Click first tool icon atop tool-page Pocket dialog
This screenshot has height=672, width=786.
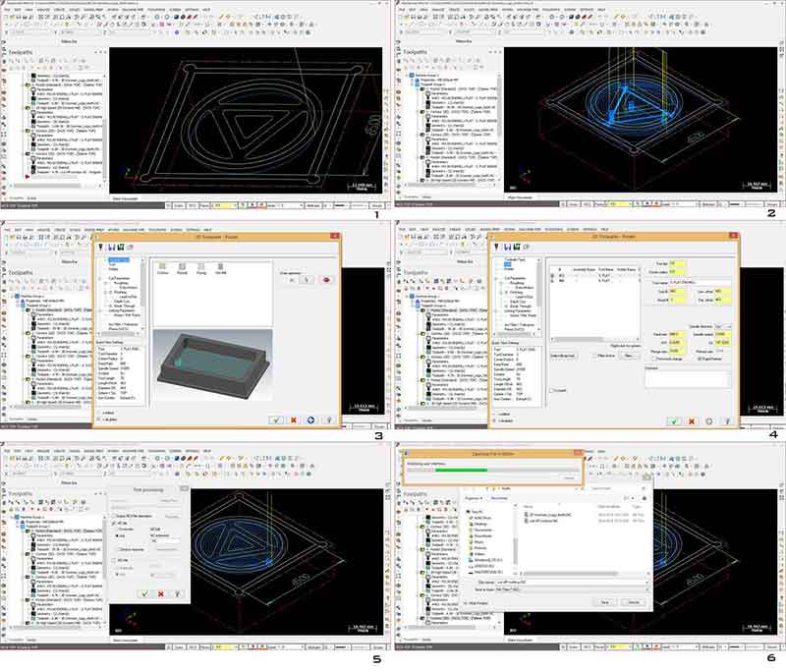pos(496,247)
